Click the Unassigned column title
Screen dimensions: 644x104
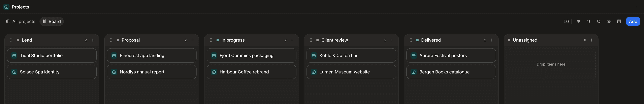525,40
